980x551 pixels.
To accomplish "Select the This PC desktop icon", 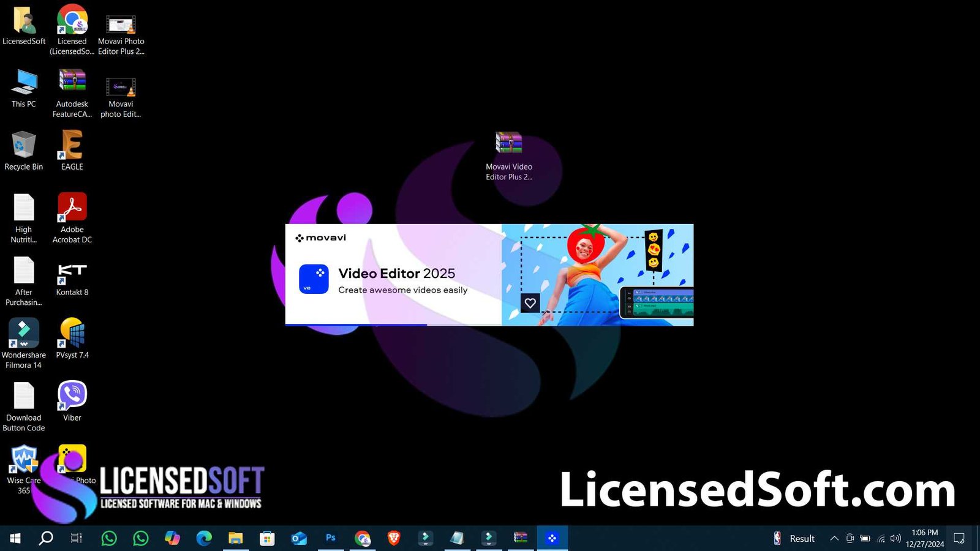I will tap(24, 88).
